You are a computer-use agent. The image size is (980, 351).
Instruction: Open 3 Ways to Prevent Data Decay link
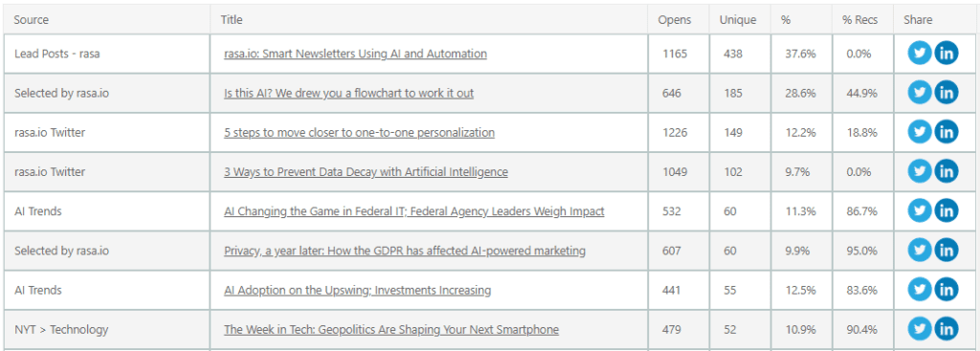[x=366, y=172]
